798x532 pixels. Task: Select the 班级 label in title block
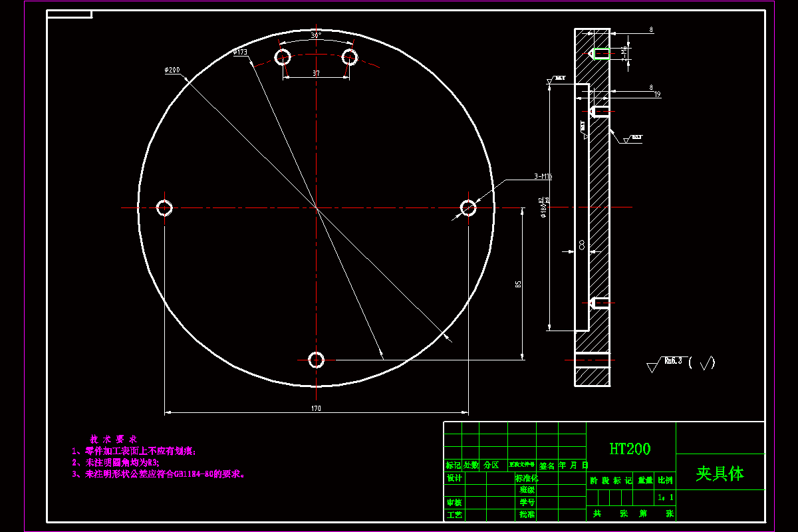pyautogui.click(x=527, y=490)
